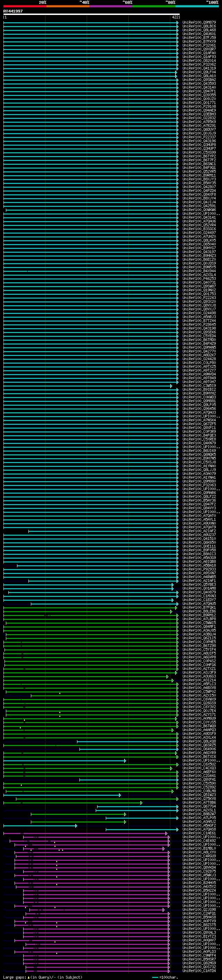Click the =100char scale legend

(x=165, y=977)
